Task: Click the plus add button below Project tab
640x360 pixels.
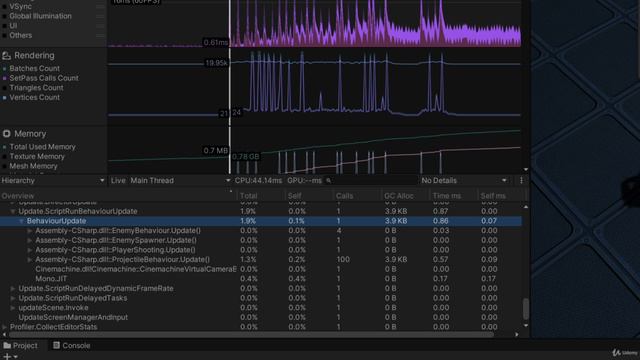Action: coord(7,357)
